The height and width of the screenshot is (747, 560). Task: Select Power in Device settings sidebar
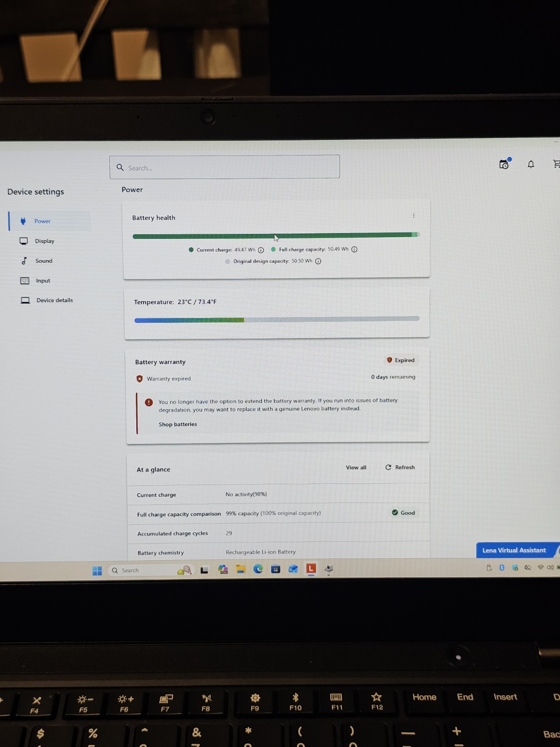pyautogui.click(x=49, y=221)
